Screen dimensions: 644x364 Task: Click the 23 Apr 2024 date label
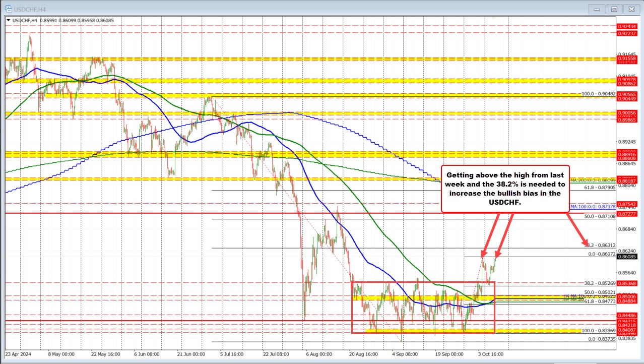[19, 354]
